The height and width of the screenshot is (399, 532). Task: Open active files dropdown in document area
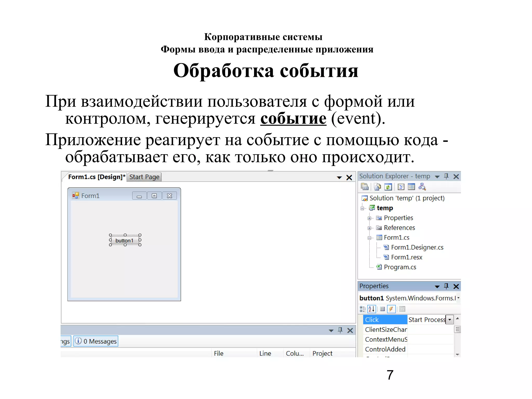click(x=339, y=178)
